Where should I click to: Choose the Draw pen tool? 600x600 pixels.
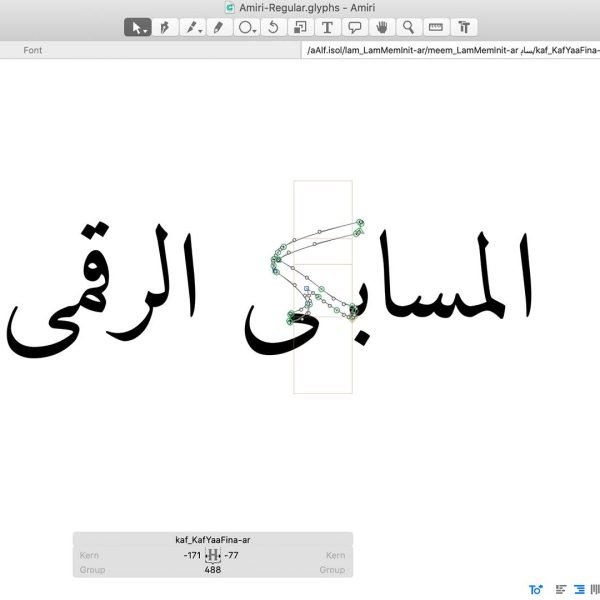click(x=165, y=27)
